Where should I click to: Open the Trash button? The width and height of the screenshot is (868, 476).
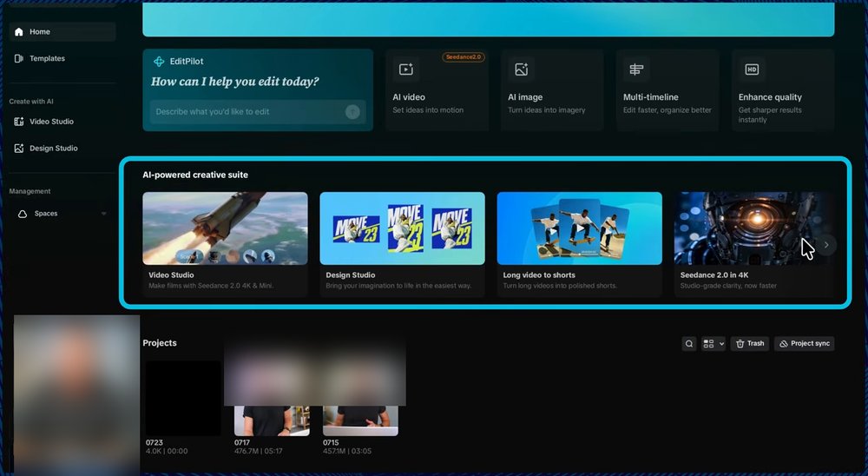click(750, 344)
